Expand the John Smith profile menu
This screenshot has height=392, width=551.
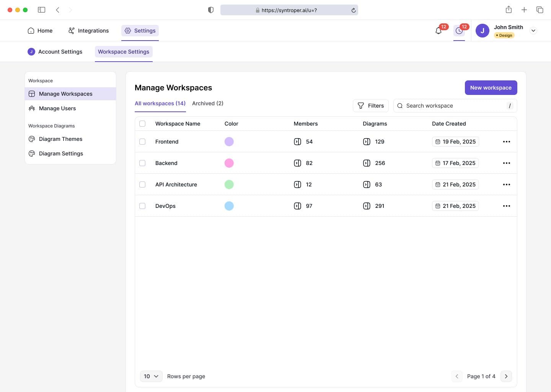533,31
